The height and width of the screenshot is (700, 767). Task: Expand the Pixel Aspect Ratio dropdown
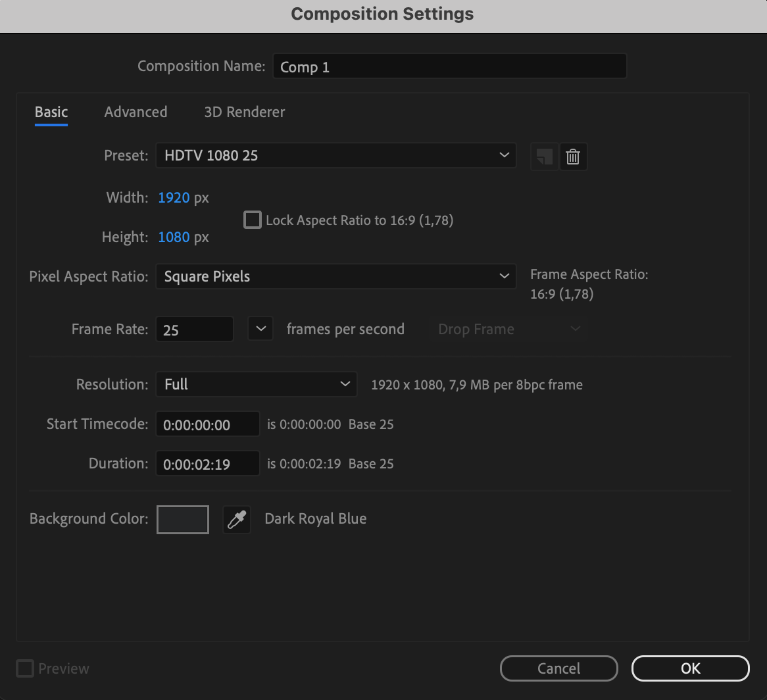[335, 276]
